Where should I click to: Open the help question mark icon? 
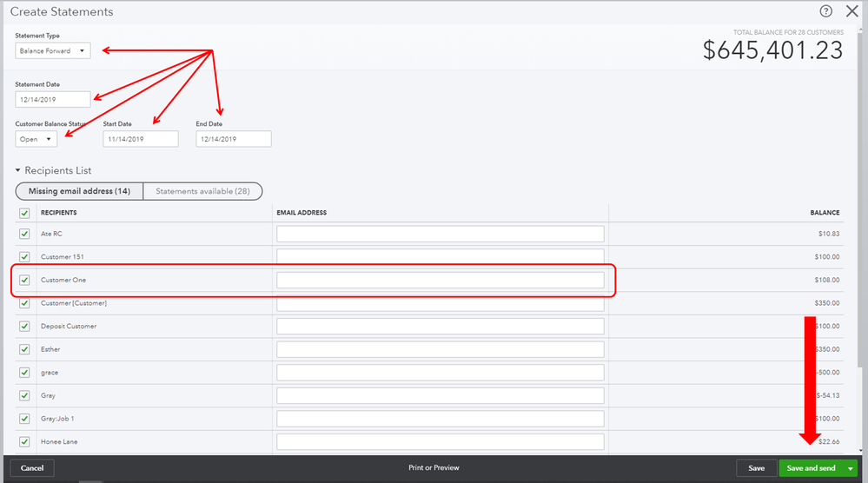click(x=825, y=11)
